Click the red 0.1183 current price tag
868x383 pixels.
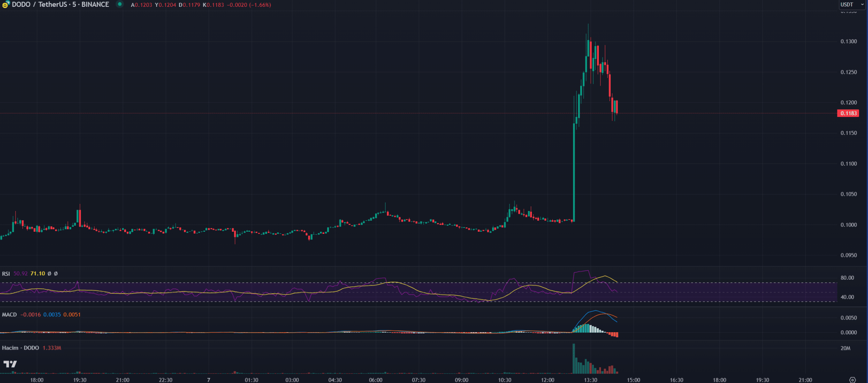click(x=848, y=113)
